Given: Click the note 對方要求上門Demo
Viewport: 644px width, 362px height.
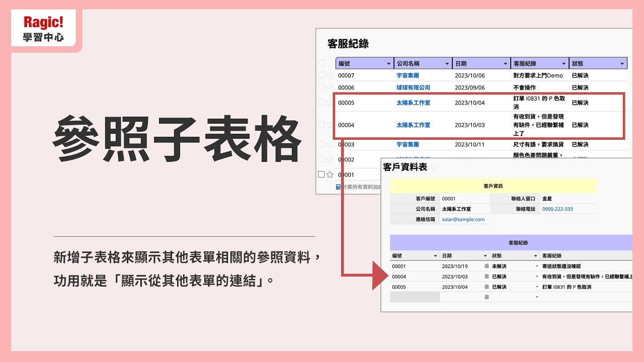Looking at the screenshot, I should [538, 75].
